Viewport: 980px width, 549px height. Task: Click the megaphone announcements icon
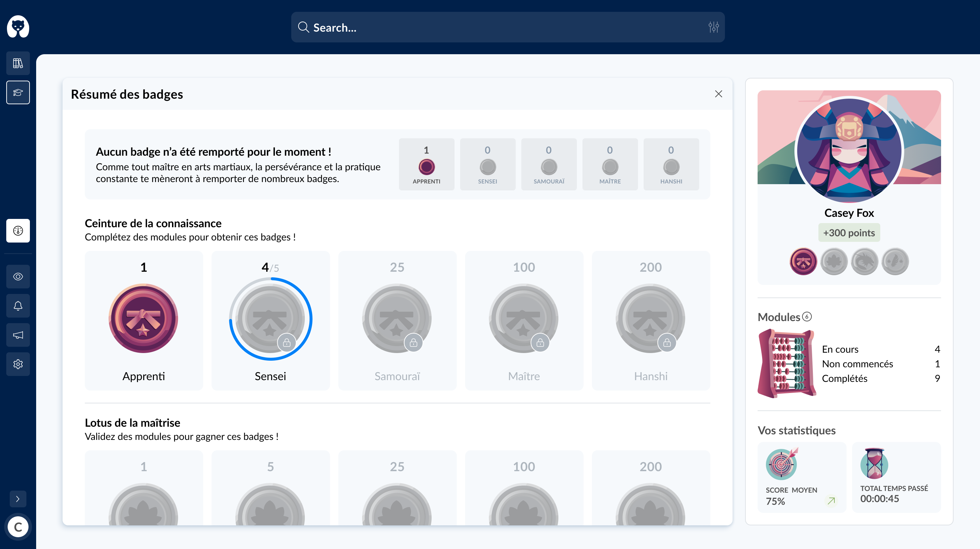(x=18, y=335)
